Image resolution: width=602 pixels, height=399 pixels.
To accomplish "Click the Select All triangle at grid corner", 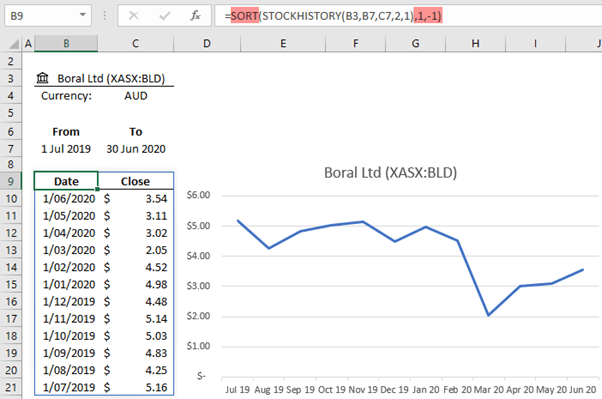I will [14, 44].
